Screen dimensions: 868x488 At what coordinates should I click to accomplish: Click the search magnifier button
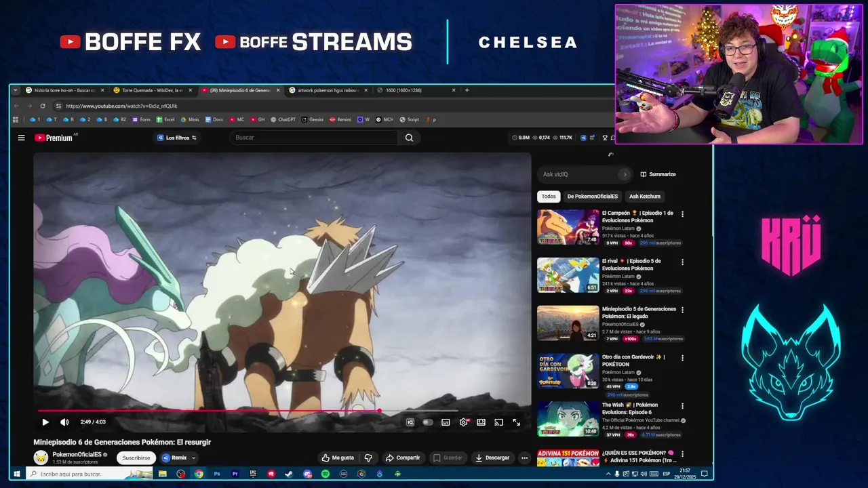409,138
